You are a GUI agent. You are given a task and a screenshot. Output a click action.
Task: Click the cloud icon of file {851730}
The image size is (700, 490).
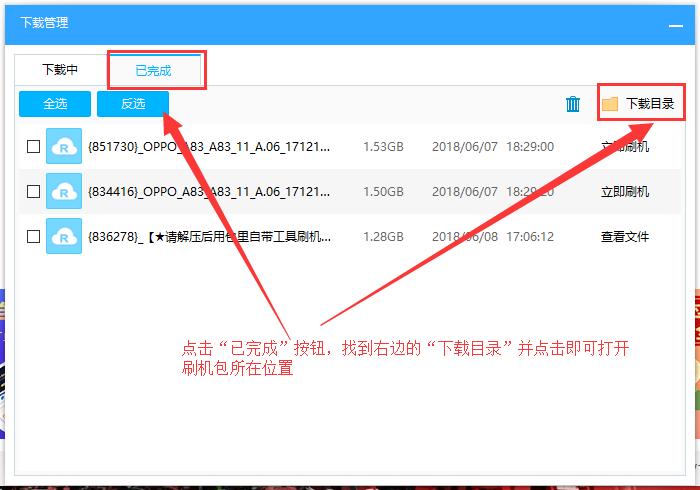coord(64,147)
